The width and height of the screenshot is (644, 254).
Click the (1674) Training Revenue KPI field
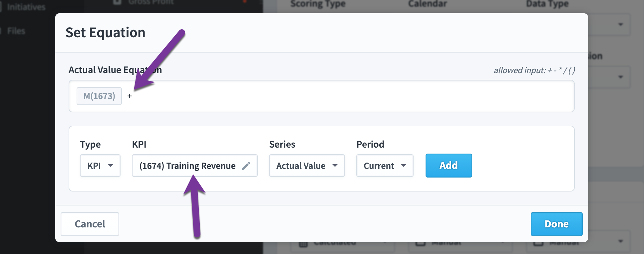pyautogui.click(x=195, y=166)
